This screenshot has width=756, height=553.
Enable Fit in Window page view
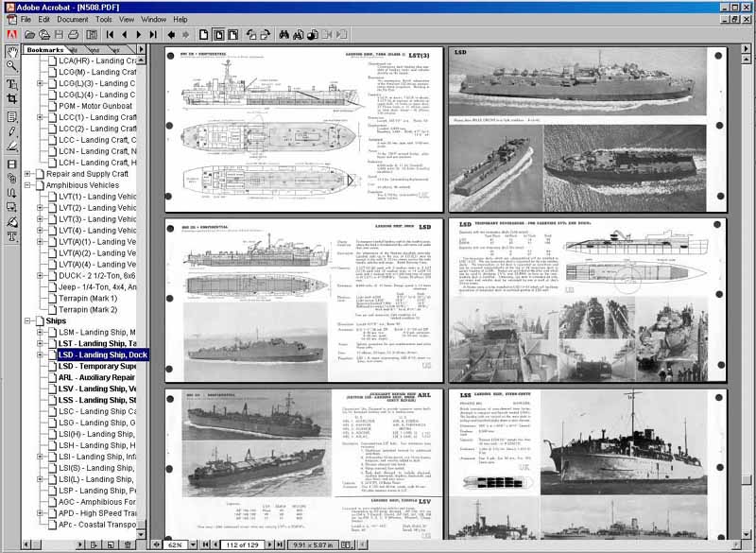(218, 35)
